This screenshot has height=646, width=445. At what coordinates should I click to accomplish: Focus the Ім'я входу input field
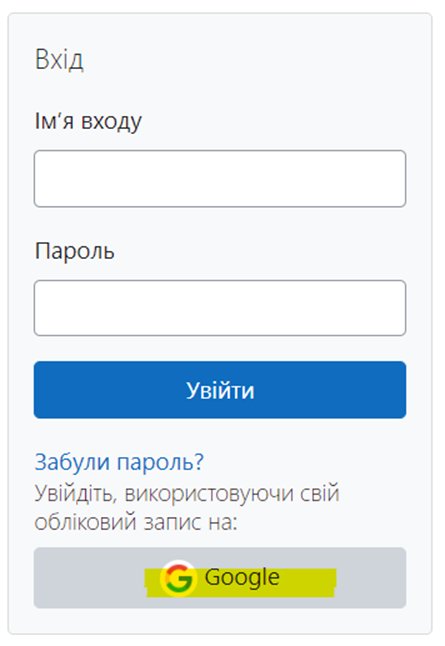point(220,178)
